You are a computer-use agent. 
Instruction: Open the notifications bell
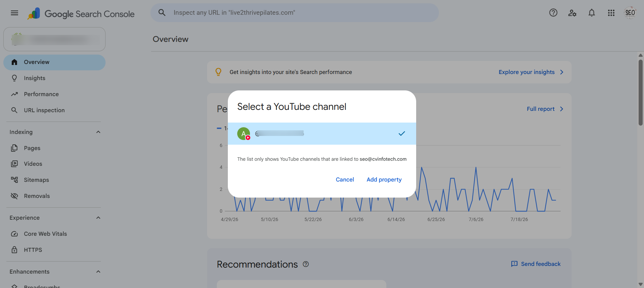tap(592, 13)
